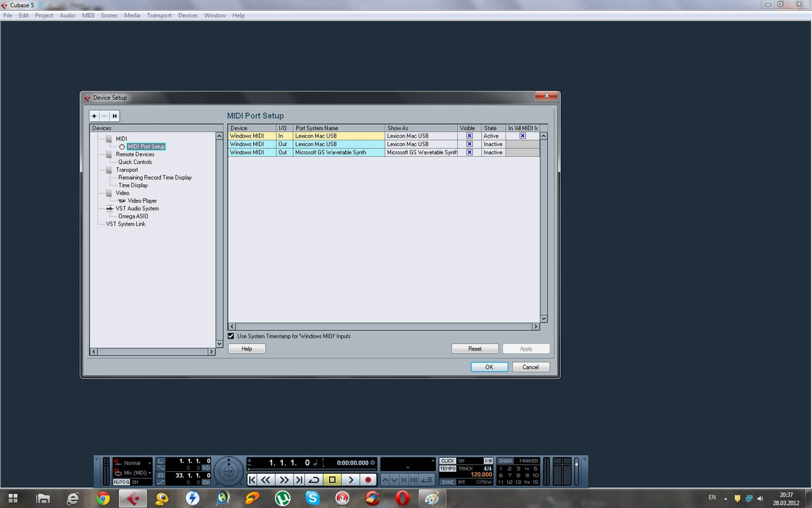This screenshot has width=812, height=508.
Task: Click the 120.000 tempo value
Action: coord(481,474)
